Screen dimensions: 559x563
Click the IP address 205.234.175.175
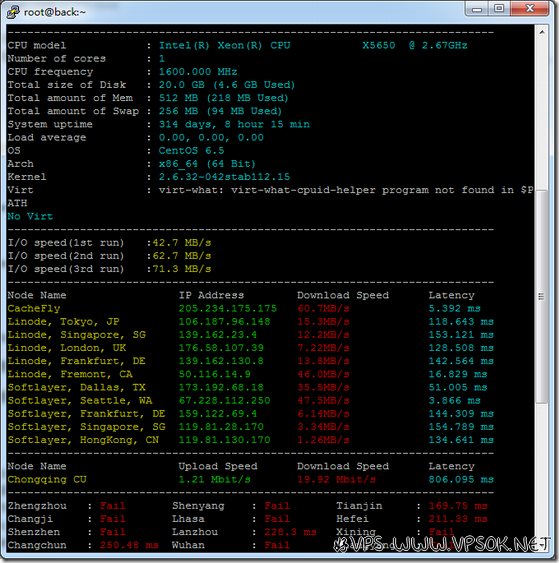(x=228, y=308)
